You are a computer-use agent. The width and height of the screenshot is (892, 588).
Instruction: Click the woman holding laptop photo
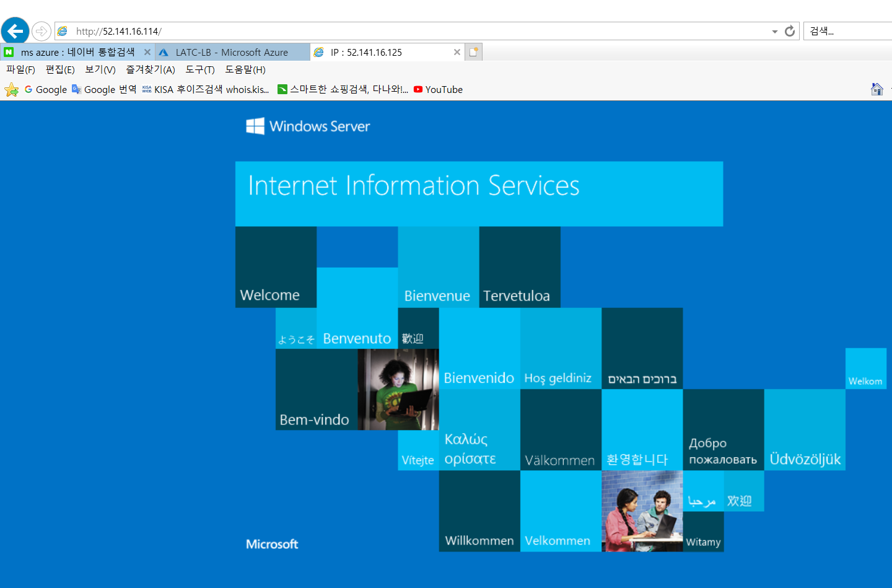(398, 389)
